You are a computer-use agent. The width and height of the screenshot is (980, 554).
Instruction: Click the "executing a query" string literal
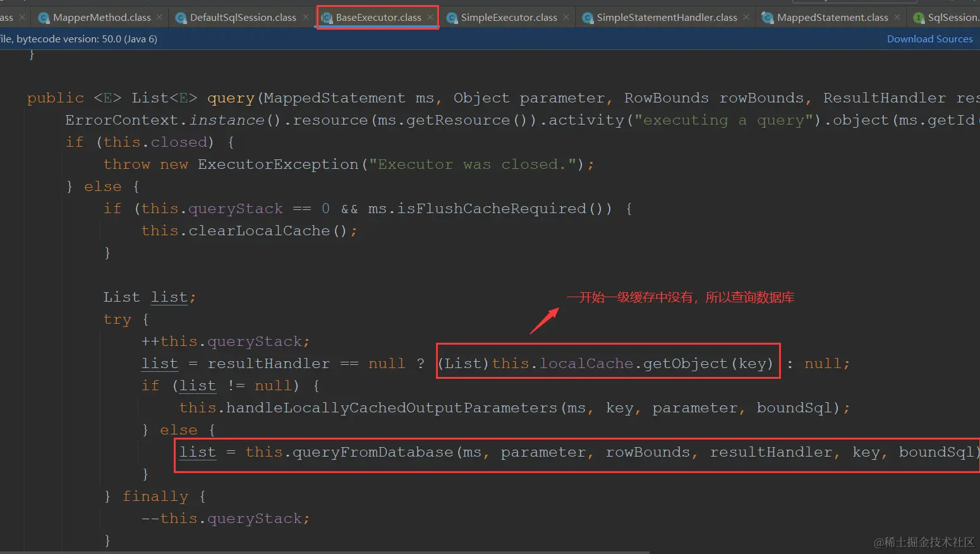click(x=723, y=120)
